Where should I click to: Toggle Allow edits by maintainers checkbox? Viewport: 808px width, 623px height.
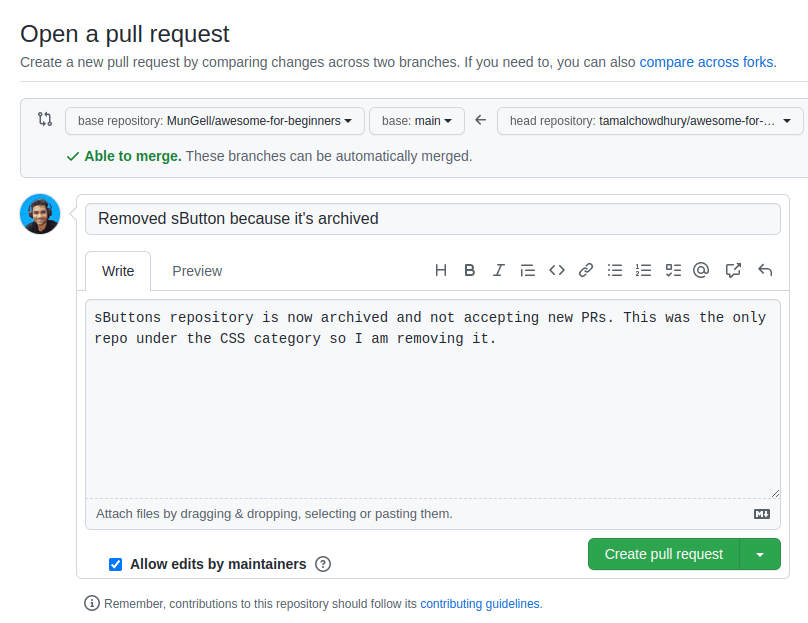116,564
